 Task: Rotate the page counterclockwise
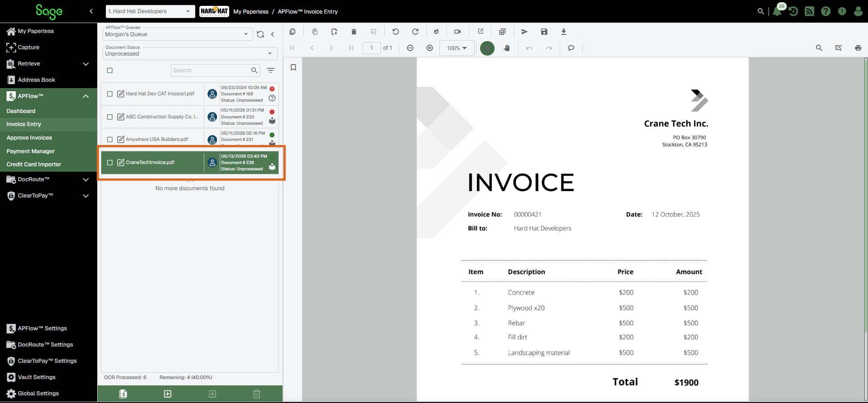[x=396, y=32]
